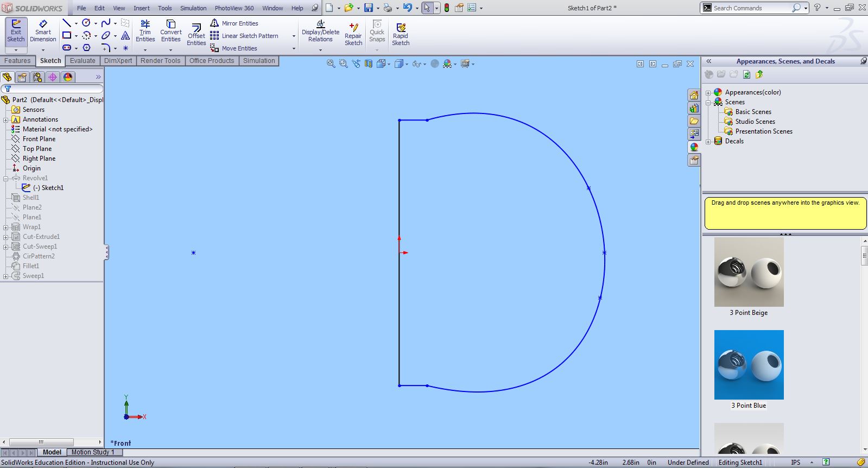This screenshot has width=868, height=468.
Task: Click the Trim Entities tool
Action: coord(145,31)
